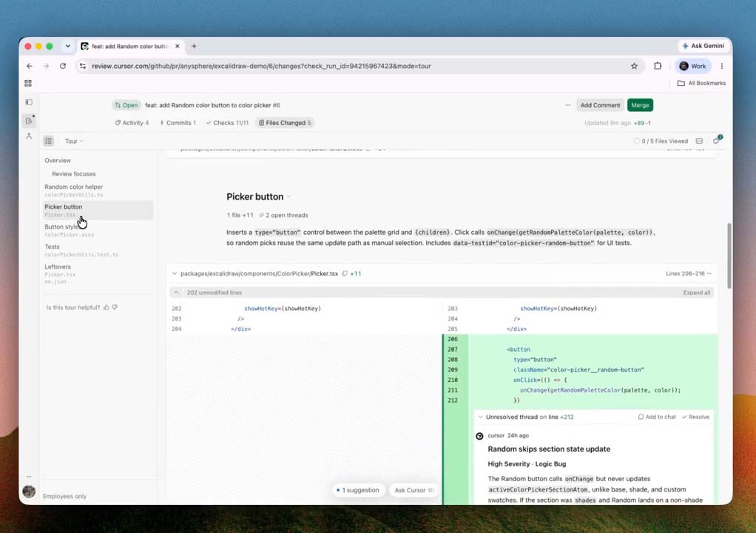Click the cursor author avatar in thread
This screenshot has width=756, height=533.
[480, 436]
